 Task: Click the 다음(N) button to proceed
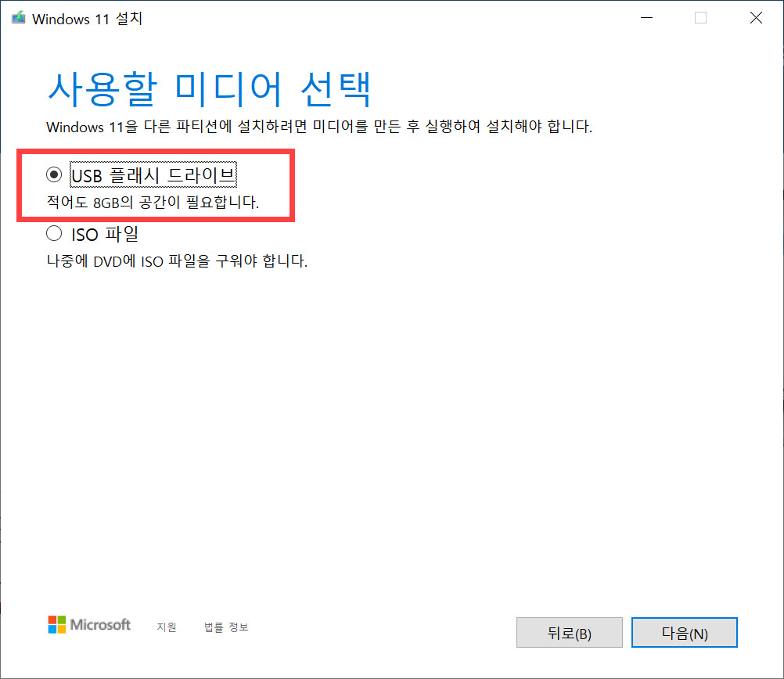point(684,632)
